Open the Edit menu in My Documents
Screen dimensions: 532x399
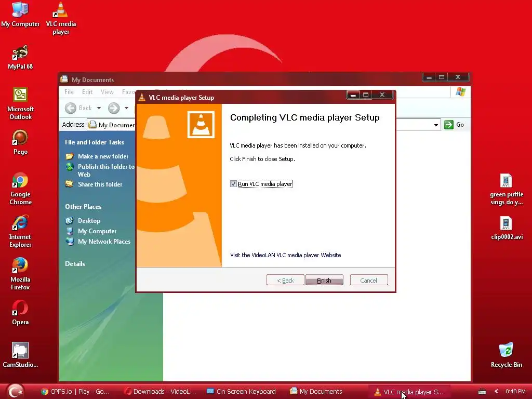[x=87, y=91]
